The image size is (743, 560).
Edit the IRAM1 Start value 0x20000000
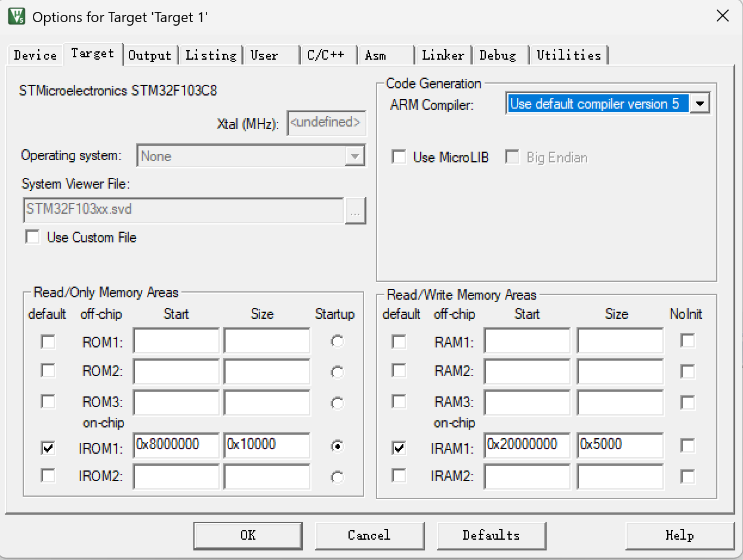tap(527, 445)
